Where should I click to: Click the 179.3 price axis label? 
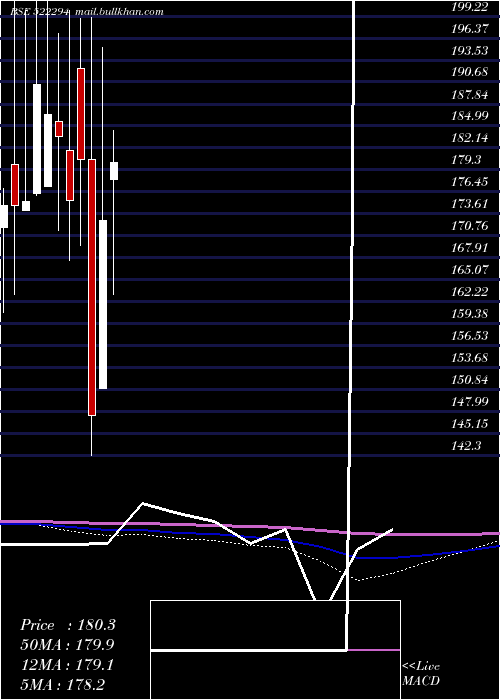coord(467,160)
